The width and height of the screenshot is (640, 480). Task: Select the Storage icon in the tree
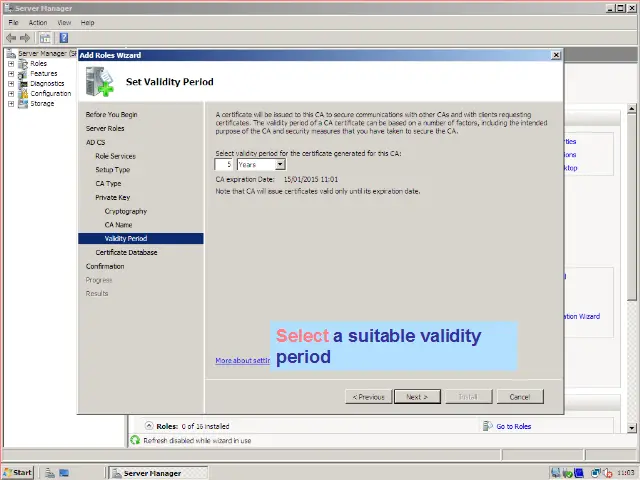pyautogui.click(x=23, y=104)
